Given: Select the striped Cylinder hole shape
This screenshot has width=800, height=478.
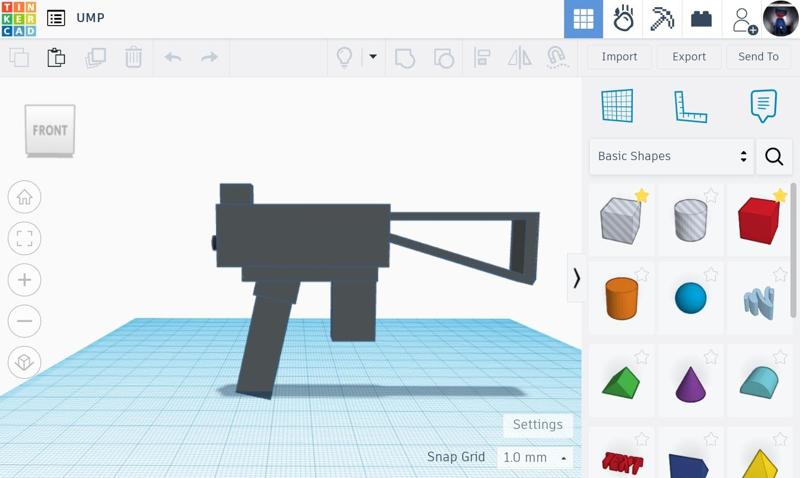Looking at the screenshot, I should click(691, 220).
